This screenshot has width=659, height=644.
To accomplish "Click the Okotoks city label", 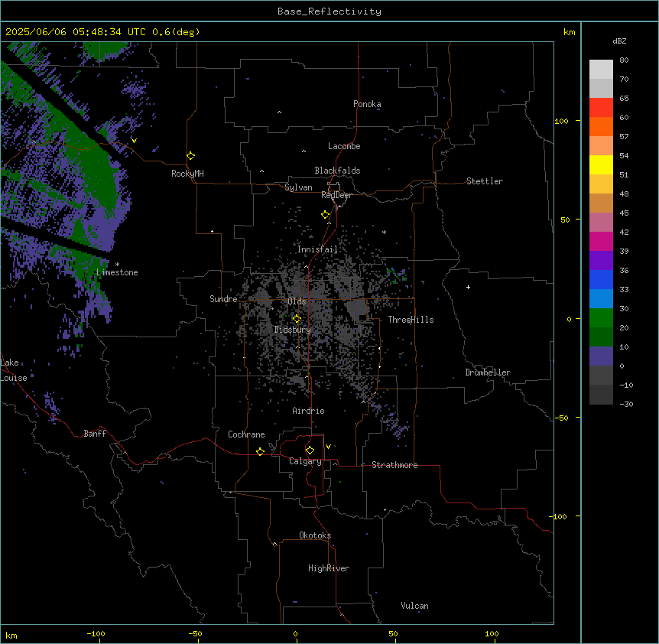I will (315, 535).
